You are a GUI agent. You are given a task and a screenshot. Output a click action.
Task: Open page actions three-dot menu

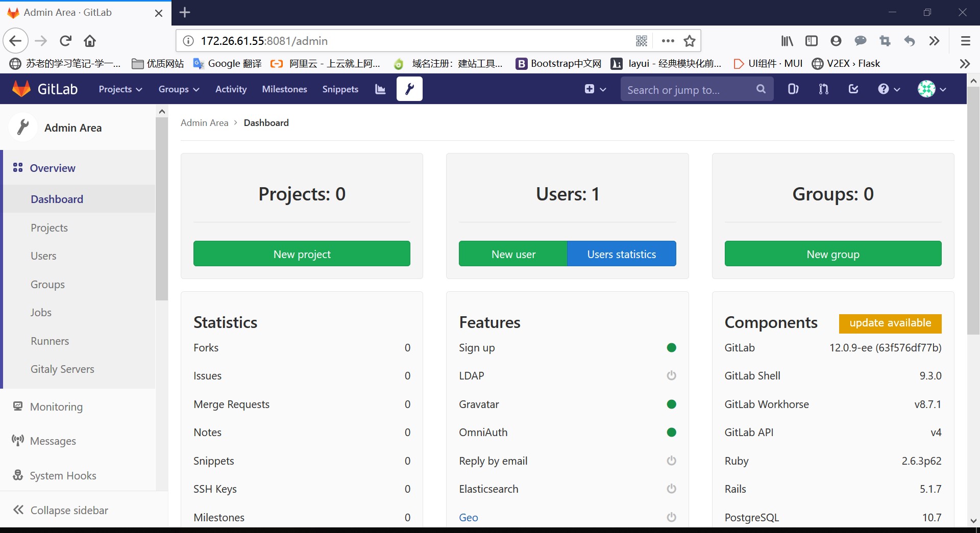(668, 41)
